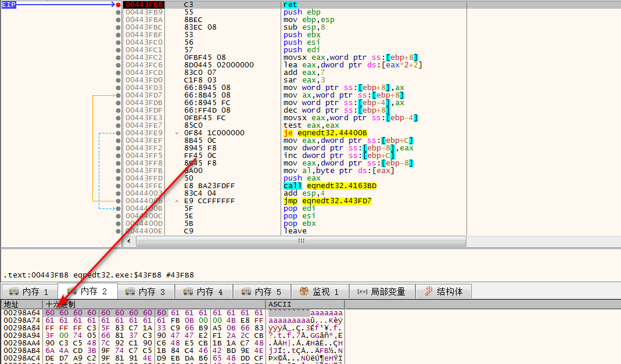The width and height of the screenshot is (621, 364).
Task: Click opcode bytes 'C1F8 03'
Action: point(200,80)
